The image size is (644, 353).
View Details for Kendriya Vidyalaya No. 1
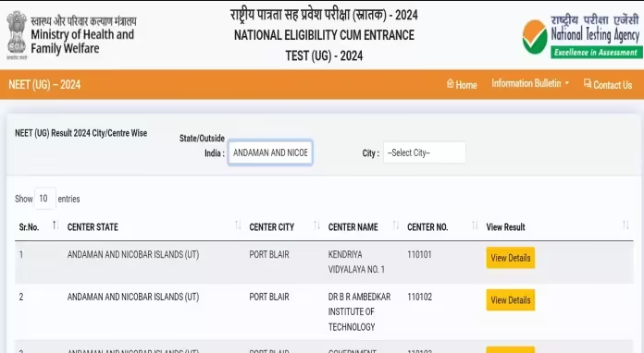511,258
